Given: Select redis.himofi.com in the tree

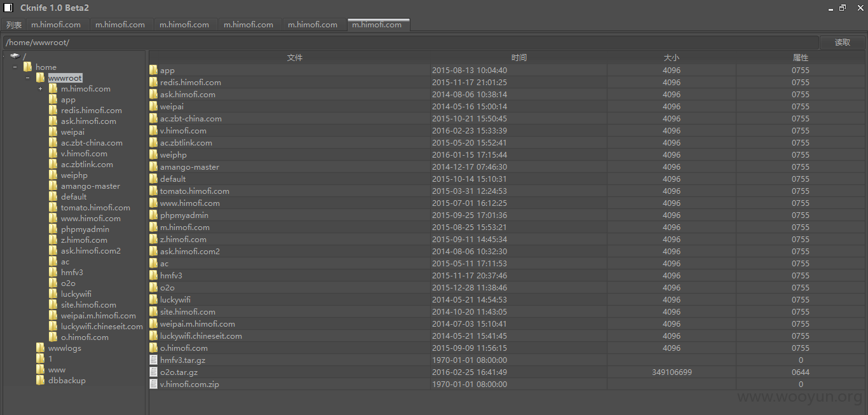Looking at the screenshot, I should (x=92, y=110).
